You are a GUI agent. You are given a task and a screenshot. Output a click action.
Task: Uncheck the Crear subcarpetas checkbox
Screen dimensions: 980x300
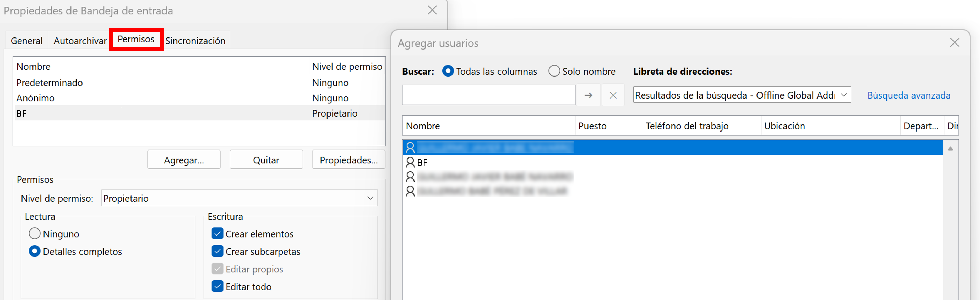pos(217,251)
